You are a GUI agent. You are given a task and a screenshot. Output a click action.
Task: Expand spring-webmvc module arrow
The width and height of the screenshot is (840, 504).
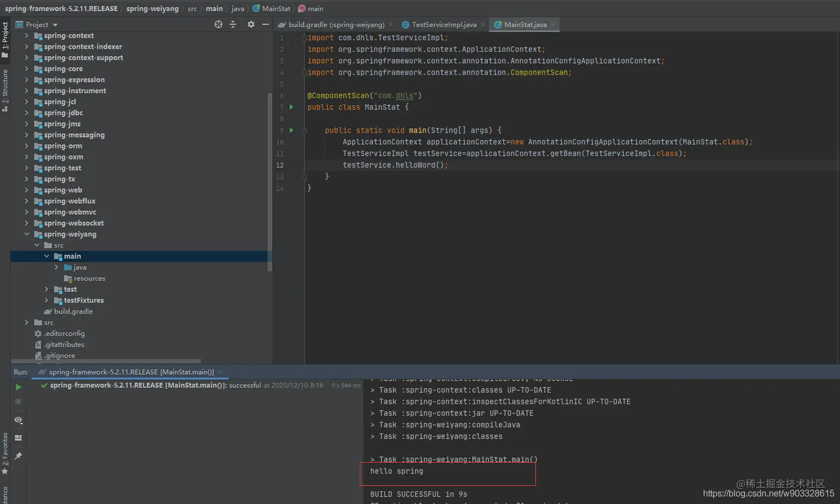coord(27,212)
